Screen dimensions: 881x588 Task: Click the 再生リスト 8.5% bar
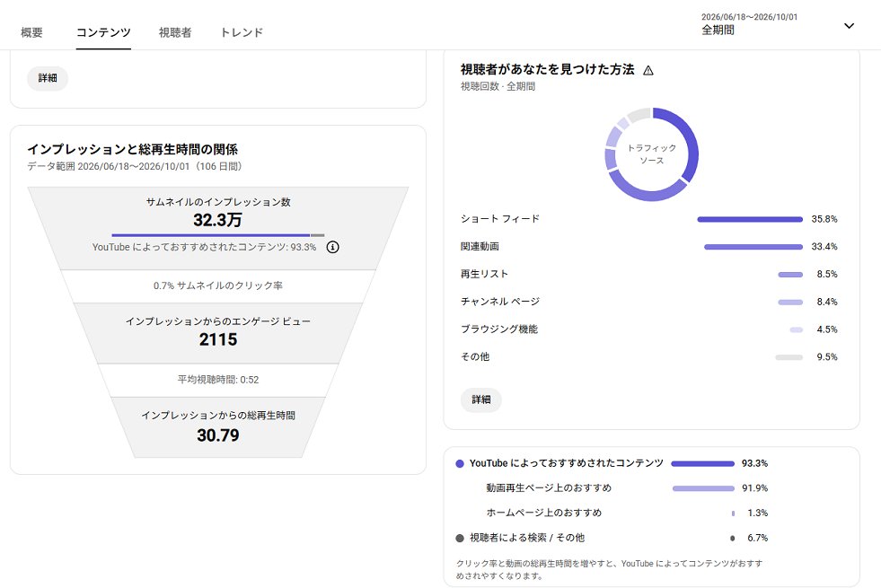790,275
